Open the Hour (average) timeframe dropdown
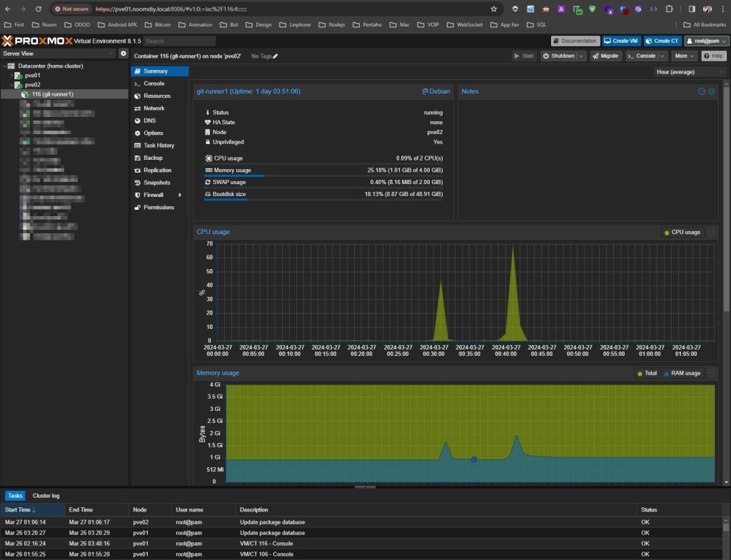 pos(690,71)
